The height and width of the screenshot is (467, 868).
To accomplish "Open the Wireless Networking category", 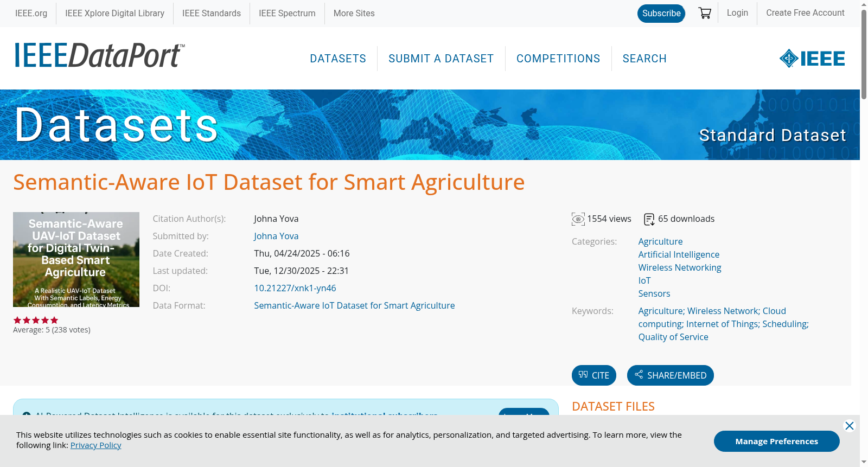I will pyautogui.click(x=680, y=267).
